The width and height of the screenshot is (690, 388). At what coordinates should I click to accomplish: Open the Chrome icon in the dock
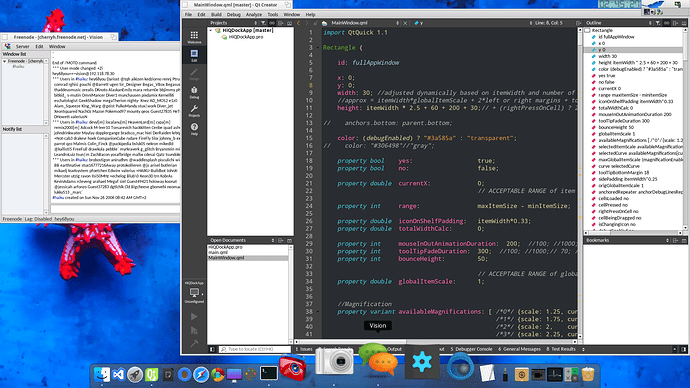pyautogui.click(x=217, y=374)
